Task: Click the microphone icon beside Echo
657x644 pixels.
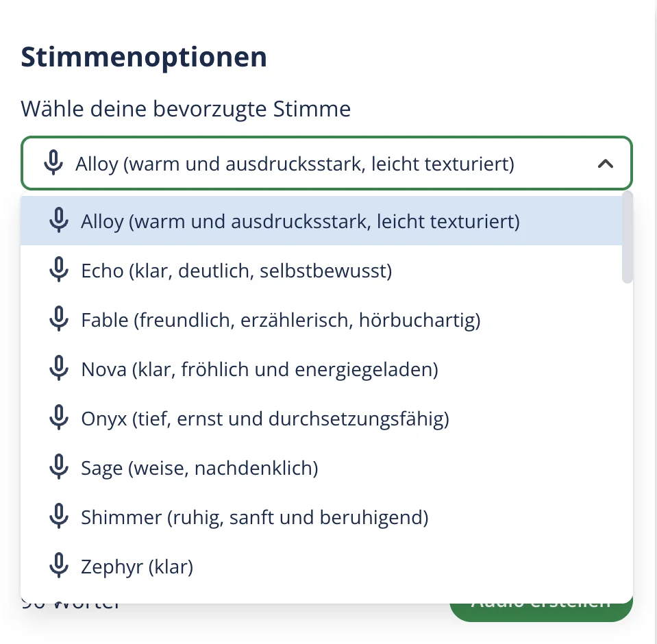Action: point(59,271)
